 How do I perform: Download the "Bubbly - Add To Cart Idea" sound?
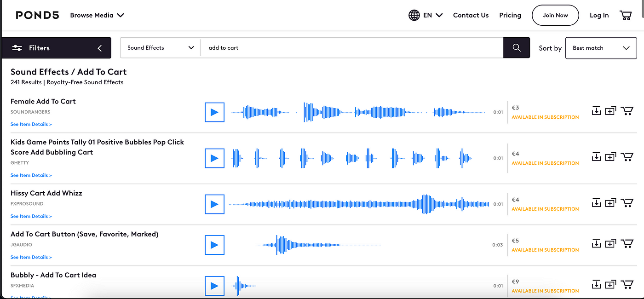(596, 284)
